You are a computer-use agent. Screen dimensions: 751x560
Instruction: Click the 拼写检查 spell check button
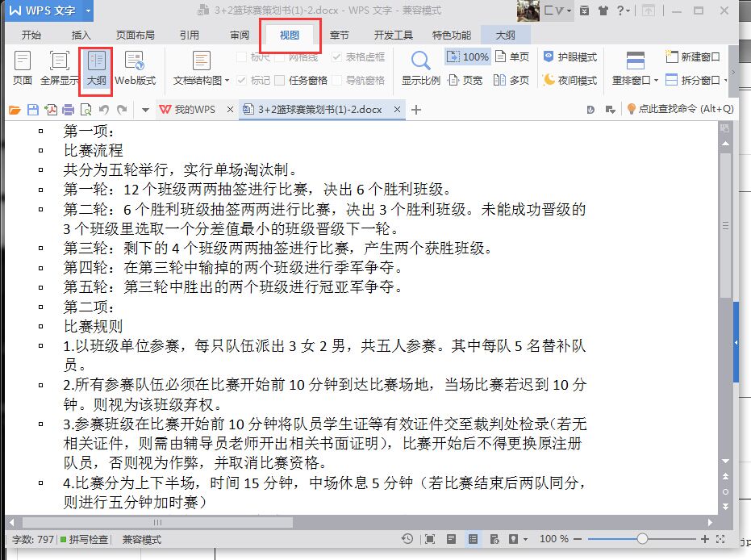84,540
